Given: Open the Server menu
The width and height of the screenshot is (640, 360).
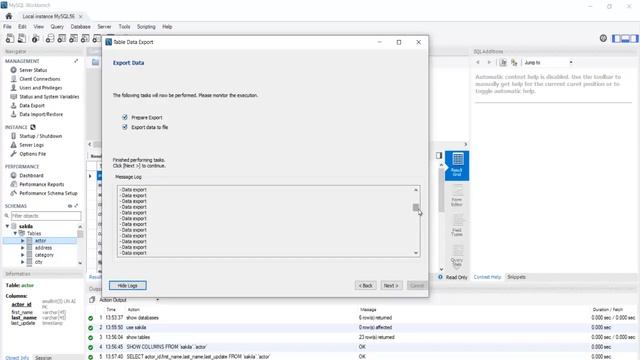Looking at the screenshot, I should pyautogui.click(x=104, y=27).
